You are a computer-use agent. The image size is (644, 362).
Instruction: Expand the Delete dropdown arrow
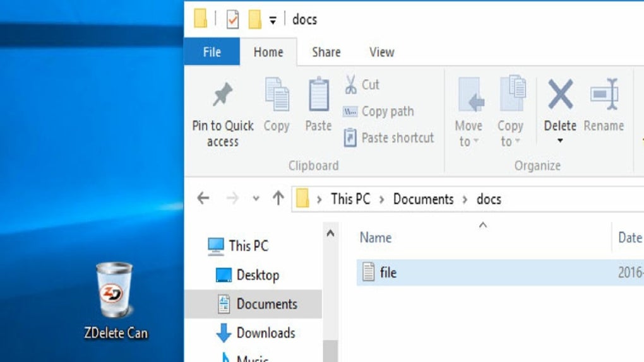click(560, 141)
